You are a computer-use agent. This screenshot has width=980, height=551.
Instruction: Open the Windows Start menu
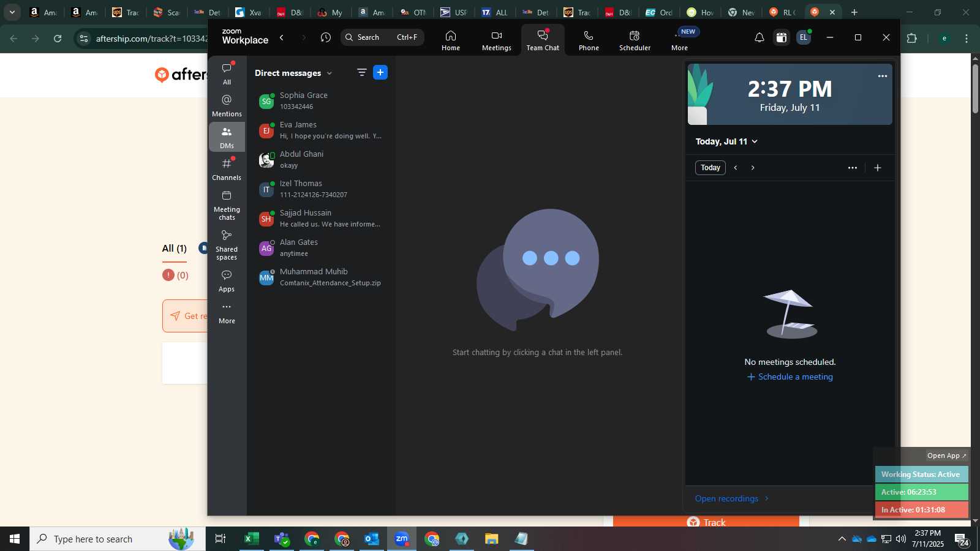15,539
